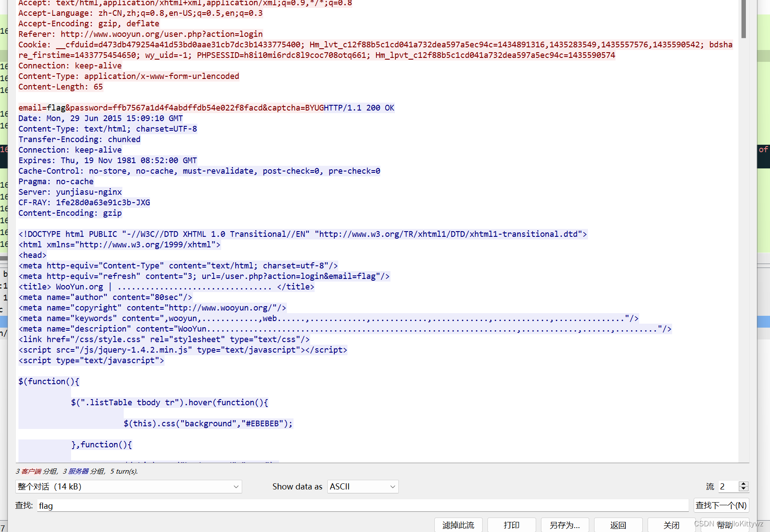The image size is (770, 532).
Task: Click the stream number field showing 2
Action: click(728, 486)
